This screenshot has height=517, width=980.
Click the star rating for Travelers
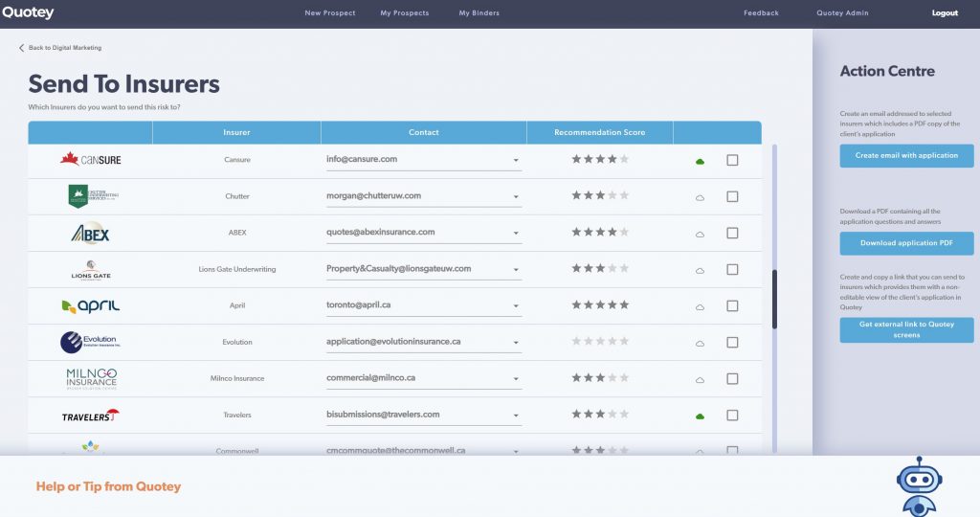pyautogui.click(x=600, y=414)
